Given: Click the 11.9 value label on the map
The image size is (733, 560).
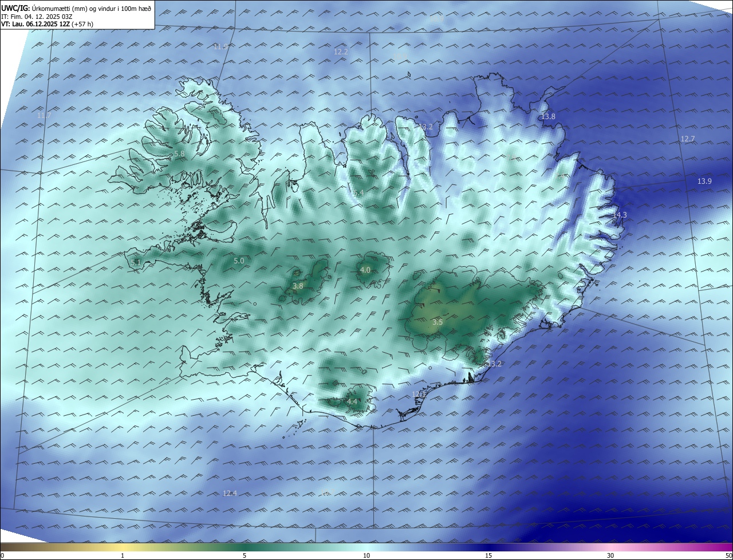Looking at the screenshot, I should pos(220,46).
